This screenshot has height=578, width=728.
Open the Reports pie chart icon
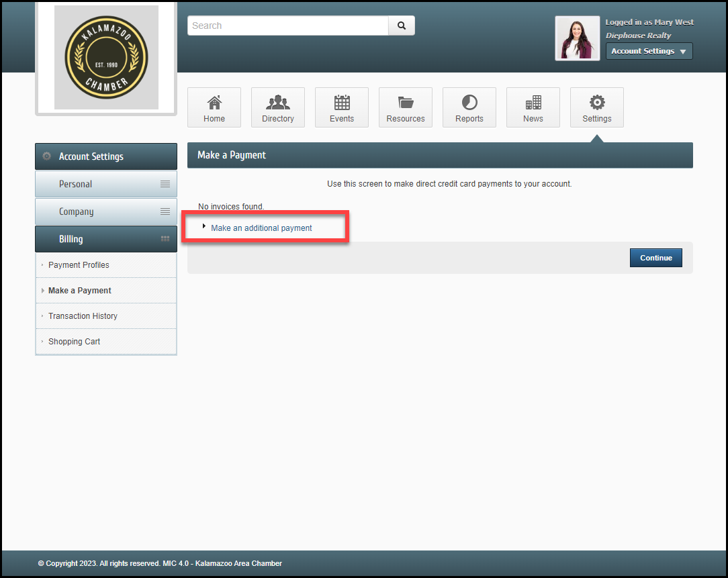point(469,103)
